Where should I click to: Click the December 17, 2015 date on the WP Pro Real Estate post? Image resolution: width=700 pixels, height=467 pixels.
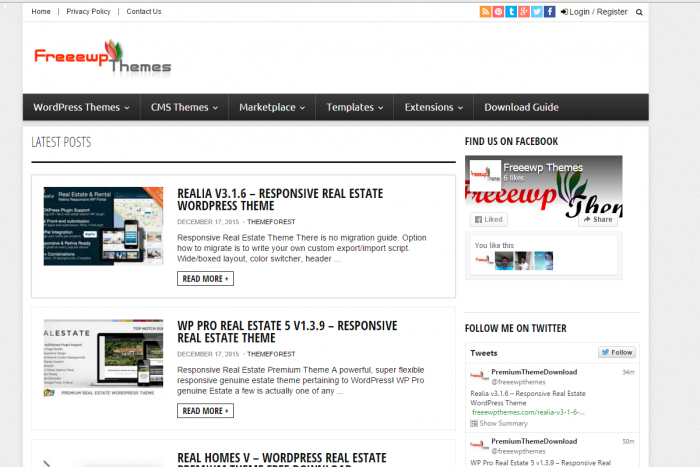208,354
